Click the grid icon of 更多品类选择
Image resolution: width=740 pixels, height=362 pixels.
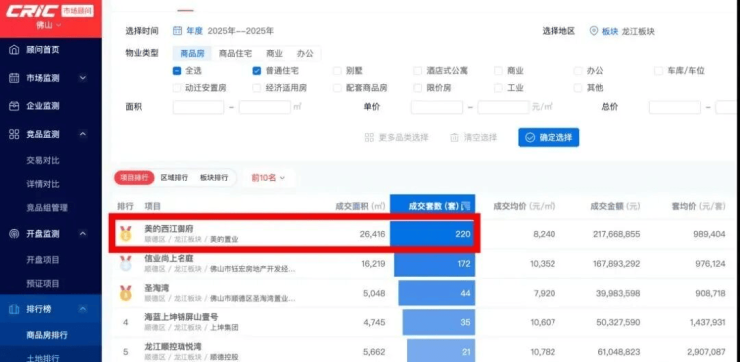tap(369, 138)
